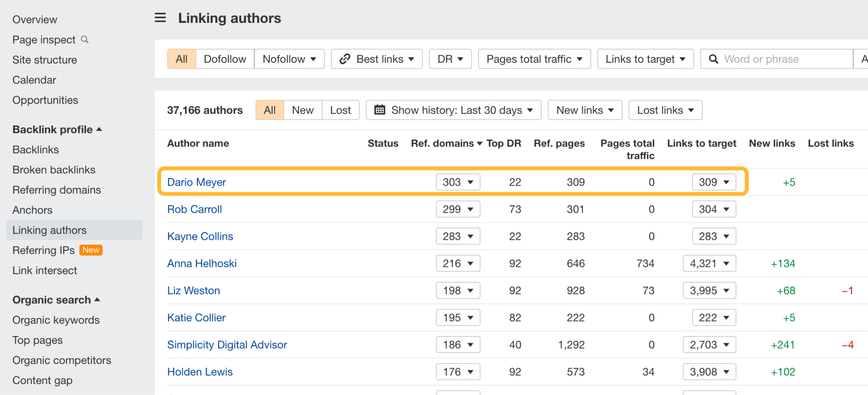
Task: Open Dario Meyer's author link
Action: click(x=196, y=182)
